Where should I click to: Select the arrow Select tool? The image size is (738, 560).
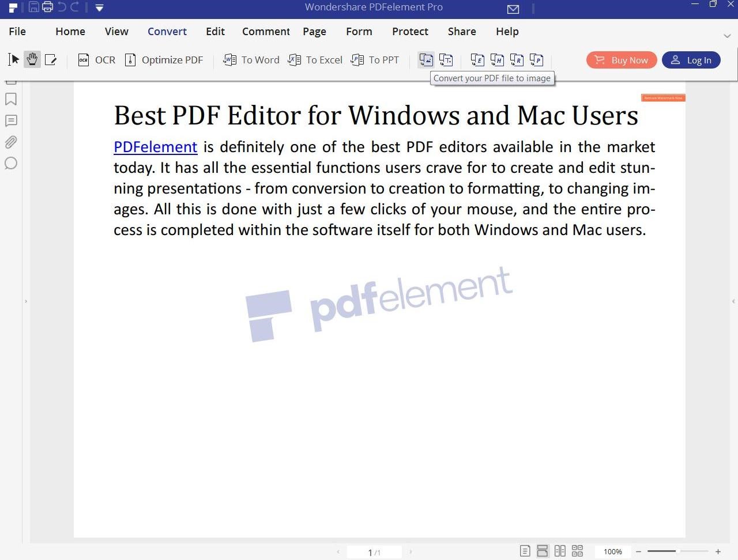[14, 59]
